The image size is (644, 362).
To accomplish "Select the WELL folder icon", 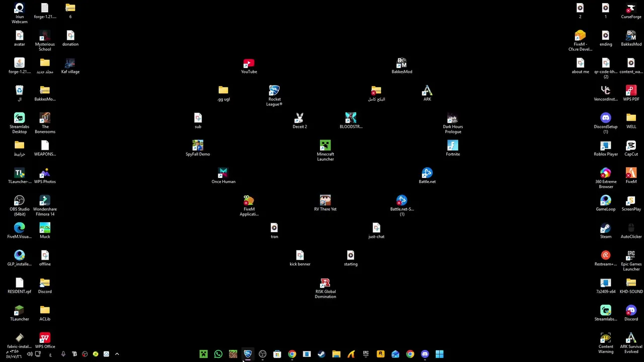I will (631, 121).
